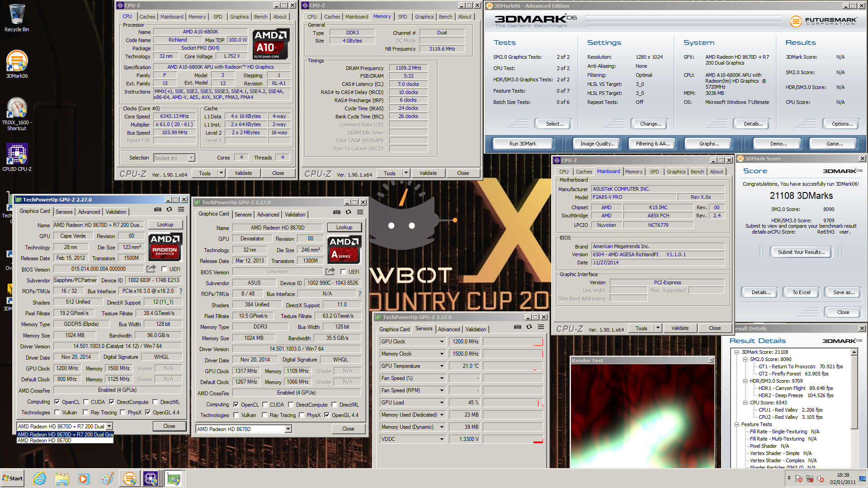Click AMD A-Series logo in middle GPU-Z
The image size is (868, 488).
[344, 249]
